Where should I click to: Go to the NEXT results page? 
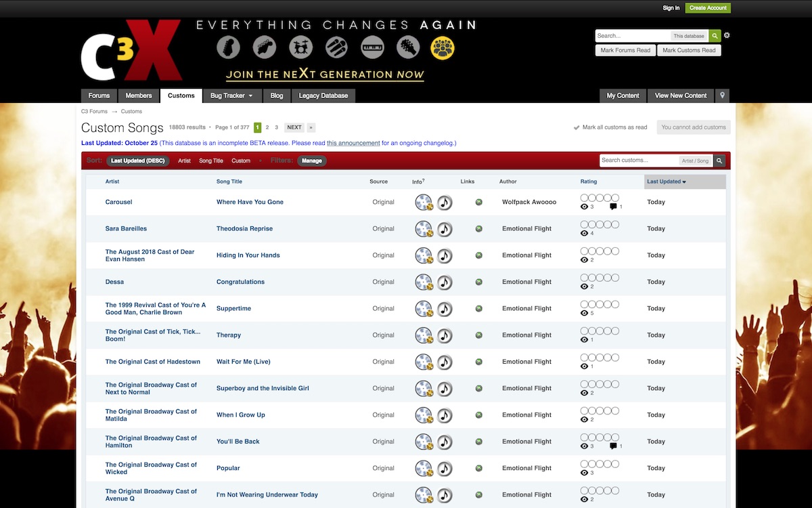[x=294, y=127]
